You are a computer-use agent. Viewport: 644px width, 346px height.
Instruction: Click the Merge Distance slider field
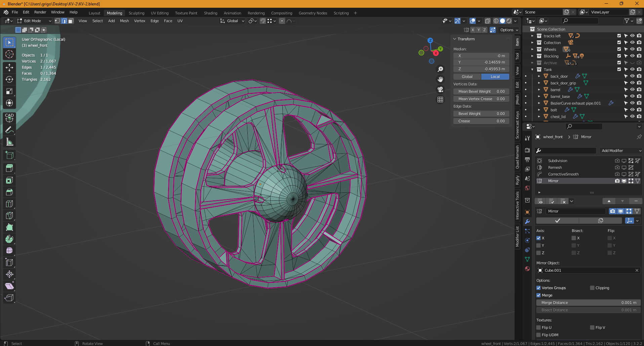pos(588,303)
